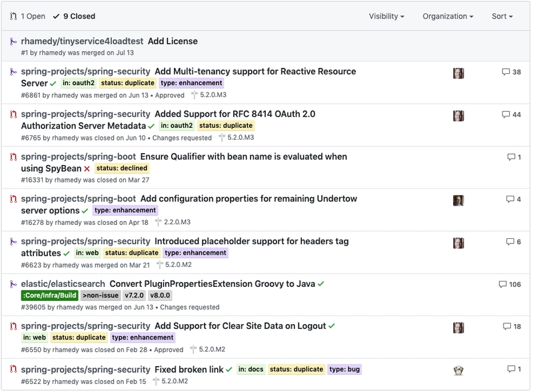
Task: Click red failed status X after SpyBean
Action: (87, 168)
